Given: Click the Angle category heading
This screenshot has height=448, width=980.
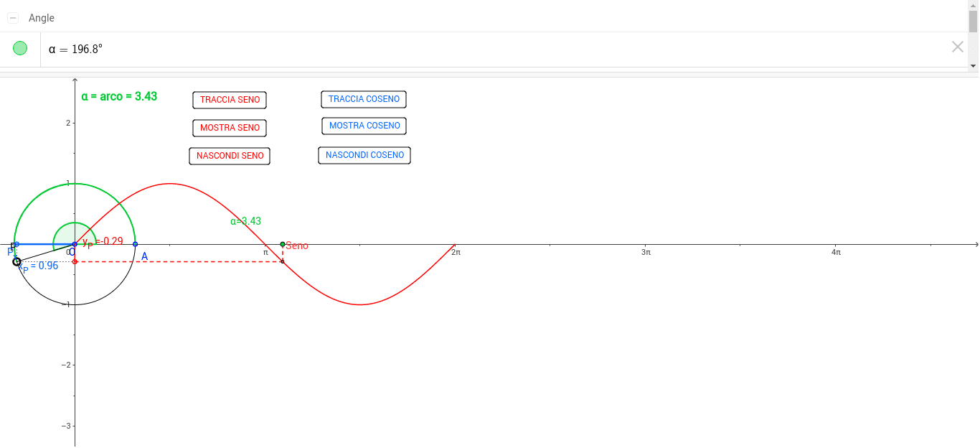Looking at the screenshot, I should (x=42, y=18).
